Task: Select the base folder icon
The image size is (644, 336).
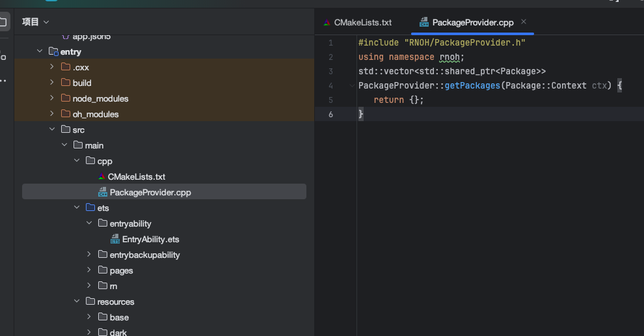Action: pyautogui.click(x=103, y=316)
